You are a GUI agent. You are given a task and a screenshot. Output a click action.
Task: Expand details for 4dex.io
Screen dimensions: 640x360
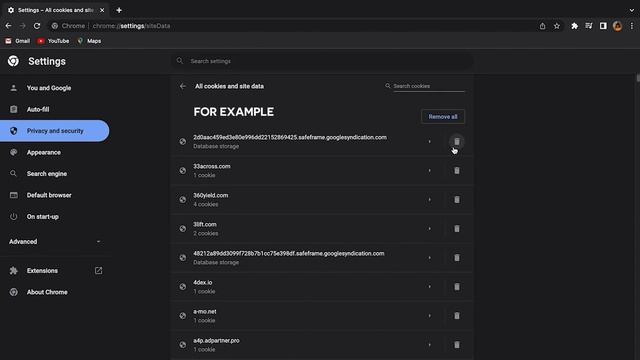pos(429,287)
